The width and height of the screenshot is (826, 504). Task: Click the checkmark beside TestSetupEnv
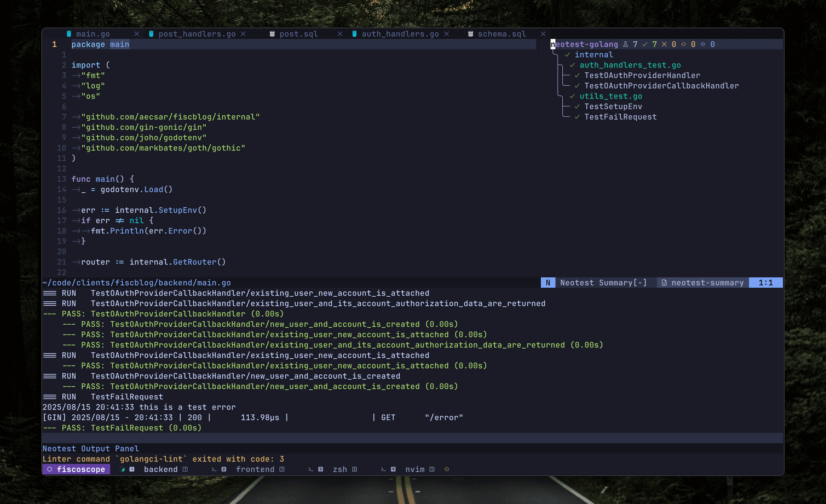click(577, 106)
